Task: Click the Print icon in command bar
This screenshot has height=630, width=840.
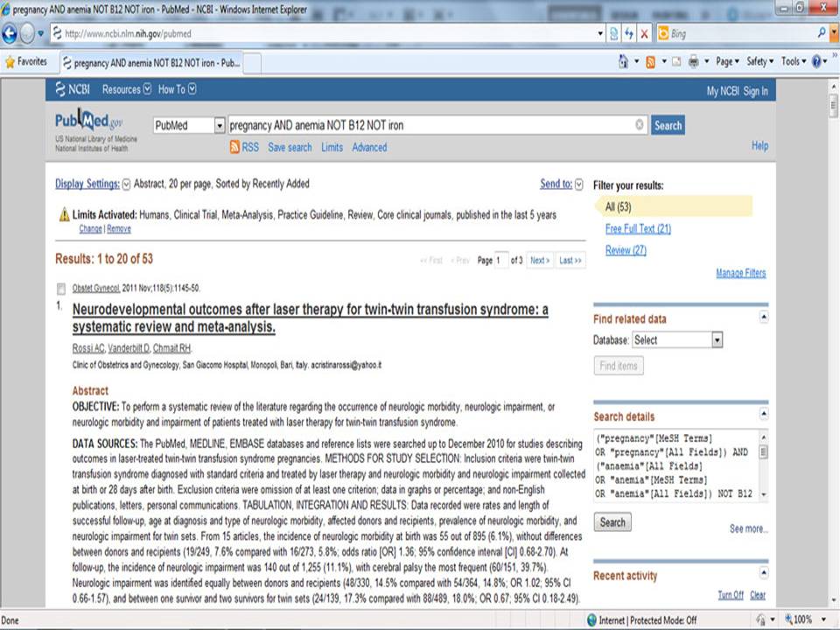Action: click(x=693, y=61)
